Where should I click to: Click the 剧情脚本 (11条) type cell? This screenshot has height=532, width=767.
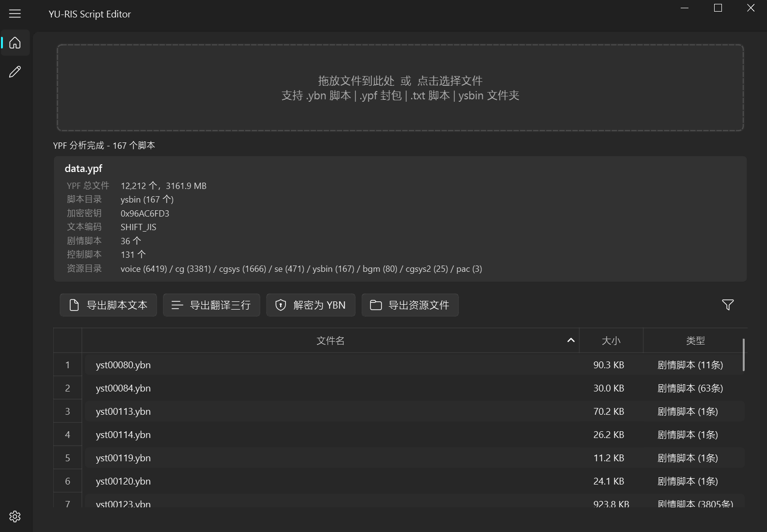pyautogui.click(x=690, y=365)
